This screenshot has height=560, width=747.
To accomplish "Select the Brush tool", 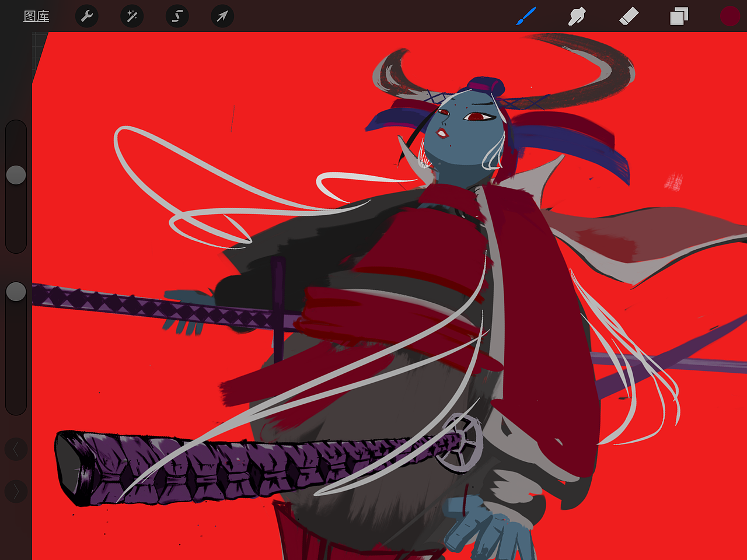I will tap(526, 16).
